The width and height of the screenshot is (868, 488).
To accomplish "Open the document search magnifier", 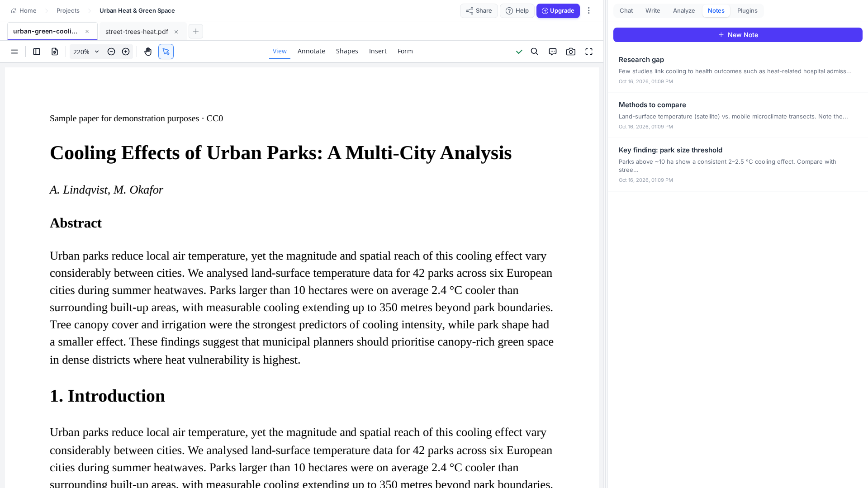I will (535, 52).
